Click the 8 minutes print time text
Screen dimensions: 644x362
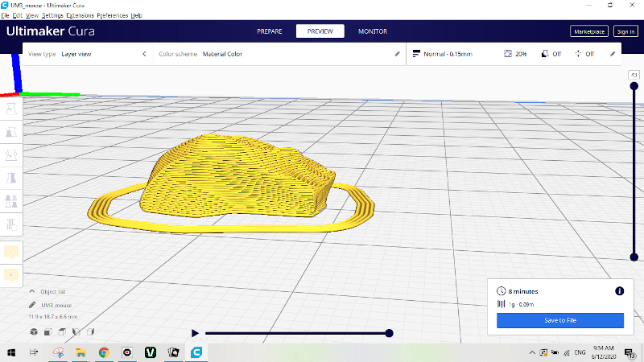point(523,291)
